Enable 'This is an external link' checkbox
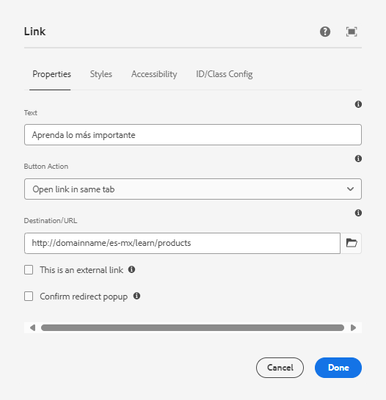Viewport: 386px width, 400px height. (29, 270)
